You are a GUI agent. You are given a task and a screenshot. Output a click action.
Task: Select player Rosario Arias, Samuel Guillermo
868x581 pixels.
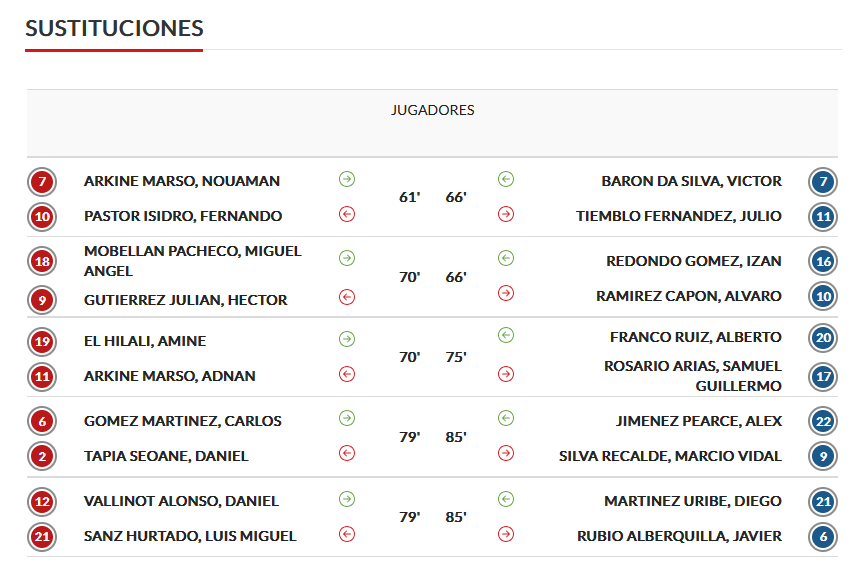(692, 376)
